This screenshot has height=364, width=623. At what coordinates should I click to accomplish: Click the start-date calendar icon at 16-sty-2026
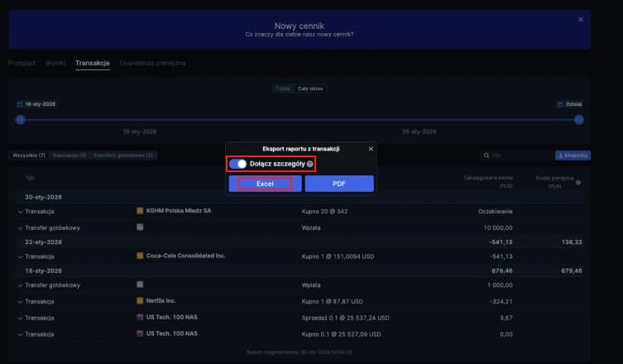tap(20, 105)
